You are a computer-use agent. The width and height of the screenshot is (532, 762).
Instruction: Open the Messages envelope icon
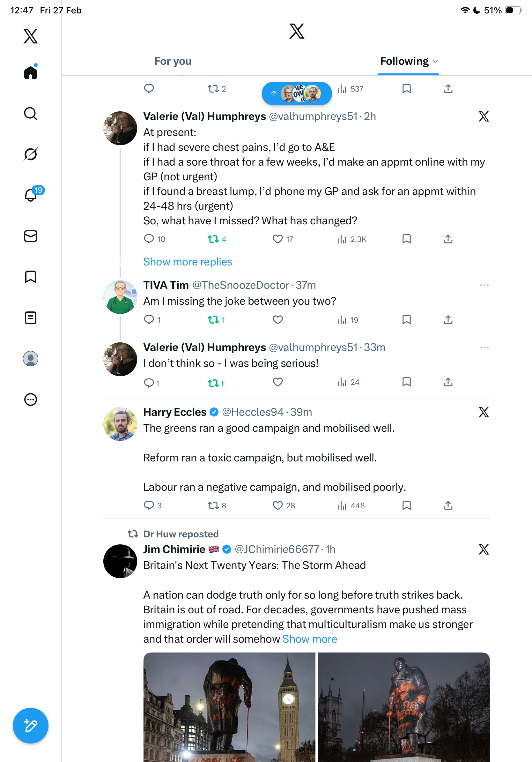coord(31,236)
